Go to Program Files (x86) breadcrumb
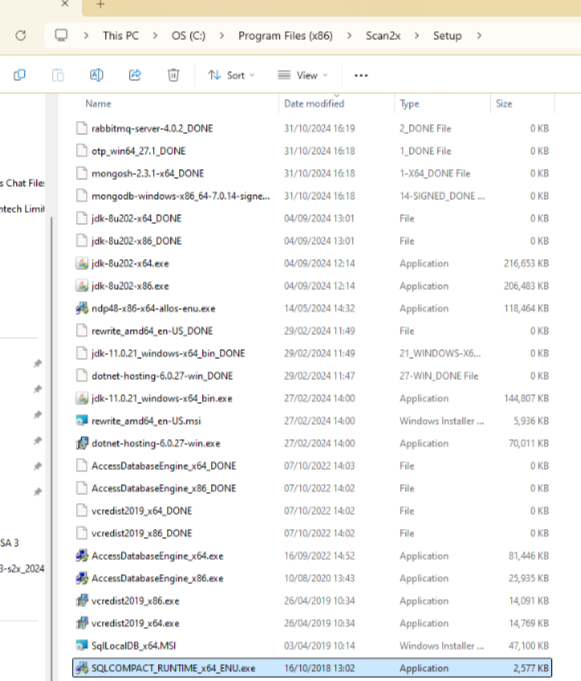The height and width of the screenshot is (681, 581). [285, 36]
